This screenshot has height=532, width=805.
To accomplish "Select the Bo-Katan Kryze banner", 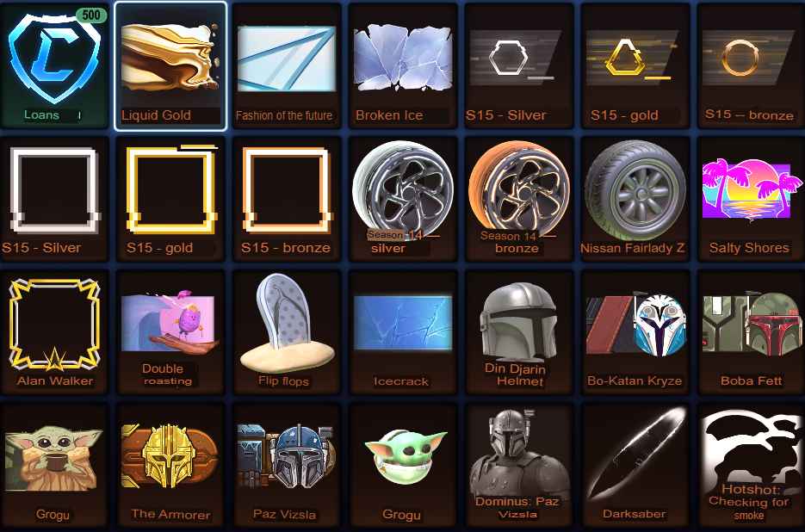I will (x=635, y=331).
